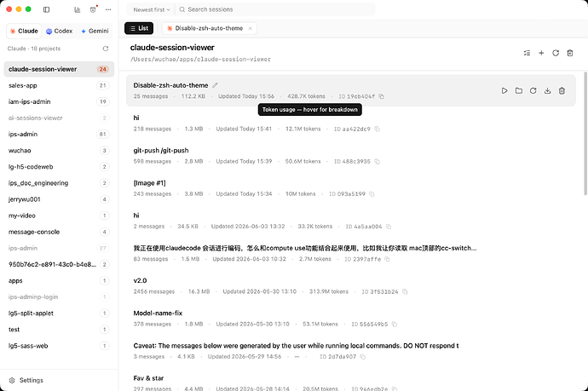Open the Newest first sort dropdown

coord(151,9)
